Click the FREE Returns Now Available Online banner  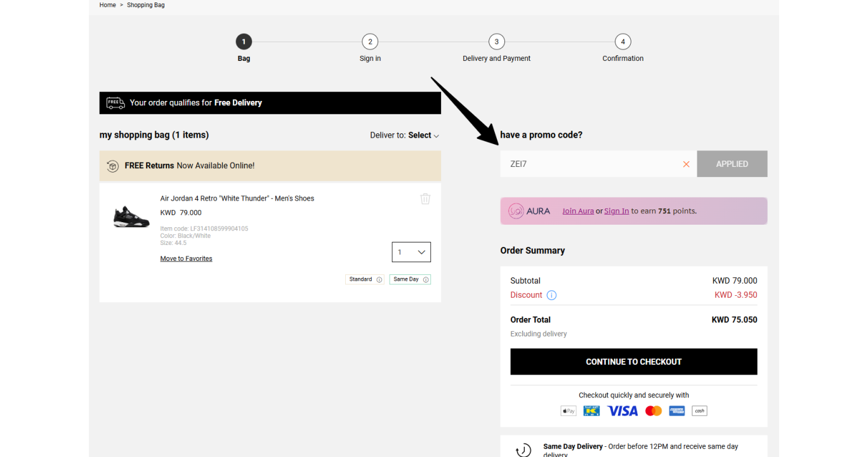pos(270,166)
